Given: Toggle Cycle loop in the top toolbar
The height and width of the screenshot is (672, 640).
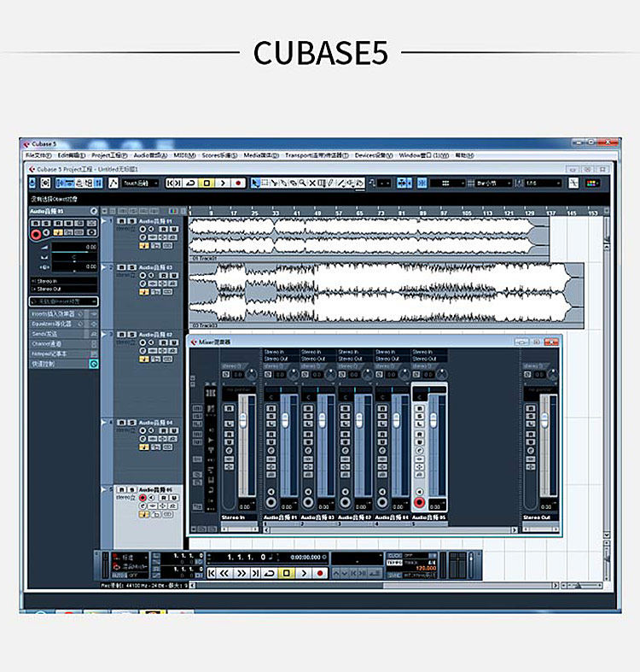Looking at the screenshot, I should 190,183.
